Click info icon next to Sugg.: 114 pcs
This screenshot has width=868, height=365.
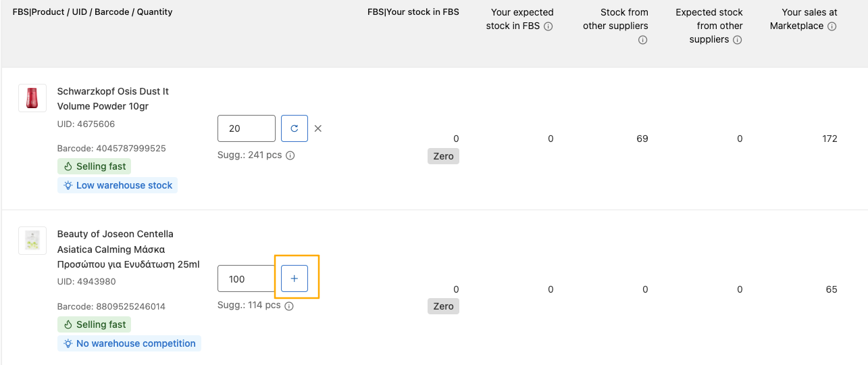(x=289, y=306)
